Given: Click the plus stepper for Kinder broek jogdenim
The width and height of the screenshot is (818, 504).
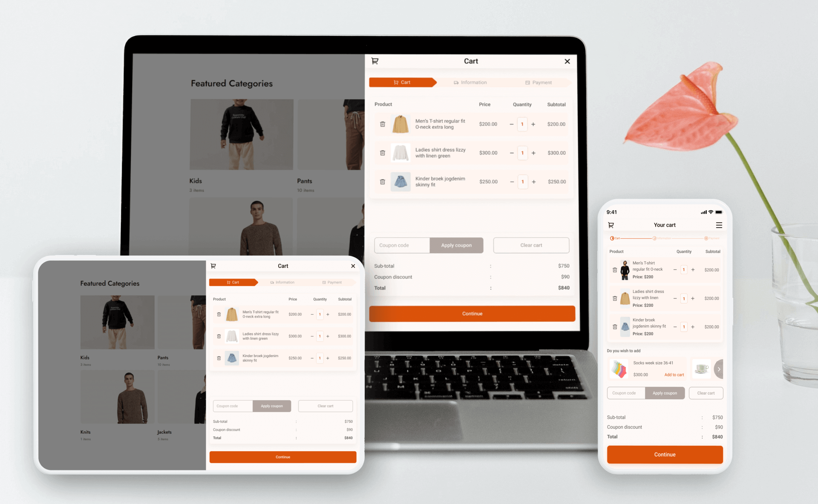Looking at the screenshot, I should pyautogui.click(x=533, y=183).
